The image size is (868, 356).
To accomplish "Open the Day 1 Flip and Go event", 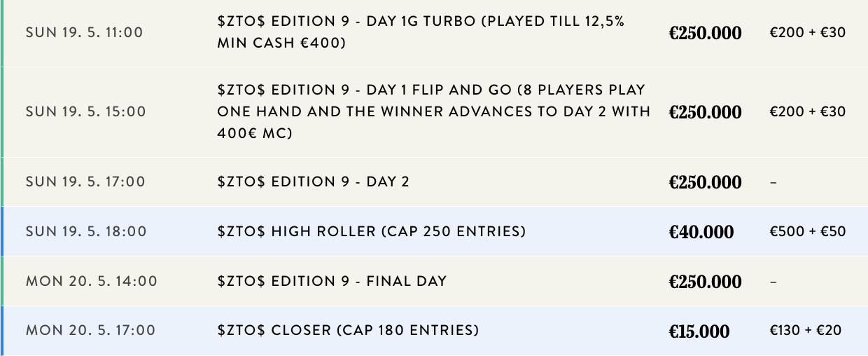I will pos(434,111).
